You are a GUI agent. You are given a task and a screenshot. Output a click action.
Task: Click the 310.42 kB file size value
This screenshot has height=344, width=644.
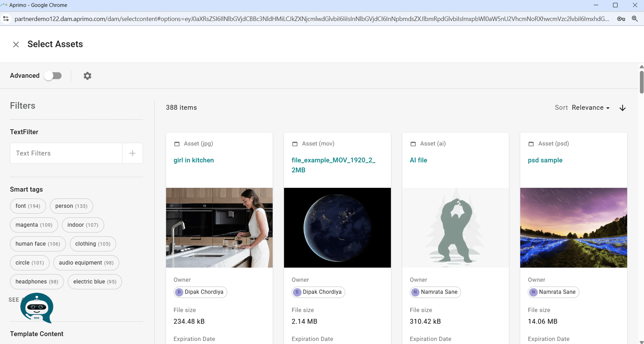pyautogui.click(x=425, y=321)
